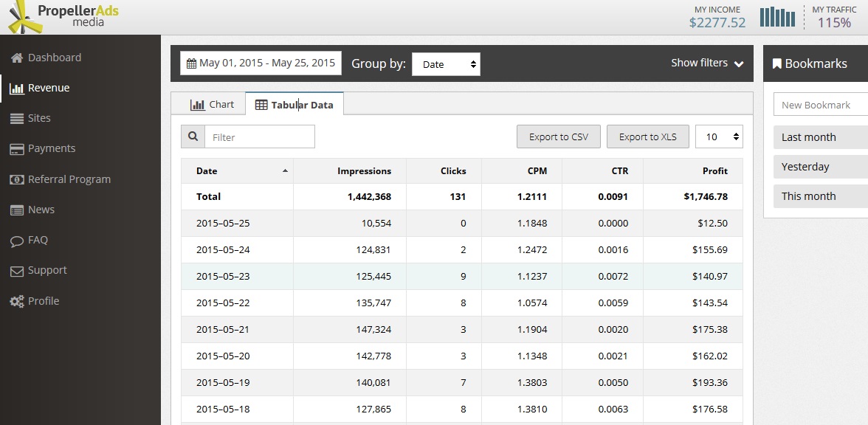Viewport: 868px width, 425px height.
Task: Click the Support envelope icon
Action: pyautogui.click(x=16, y=271)
